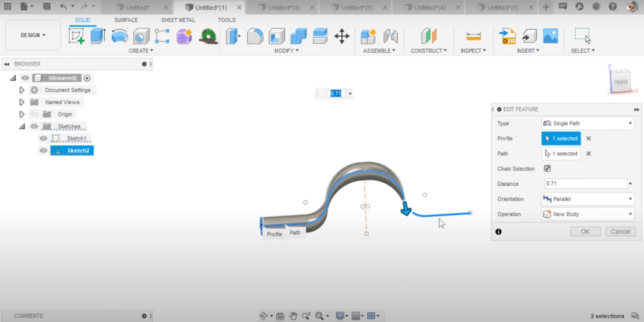Click the Distance input field
Viewport: 644px width, 322px height.
(x=585, y=184)
